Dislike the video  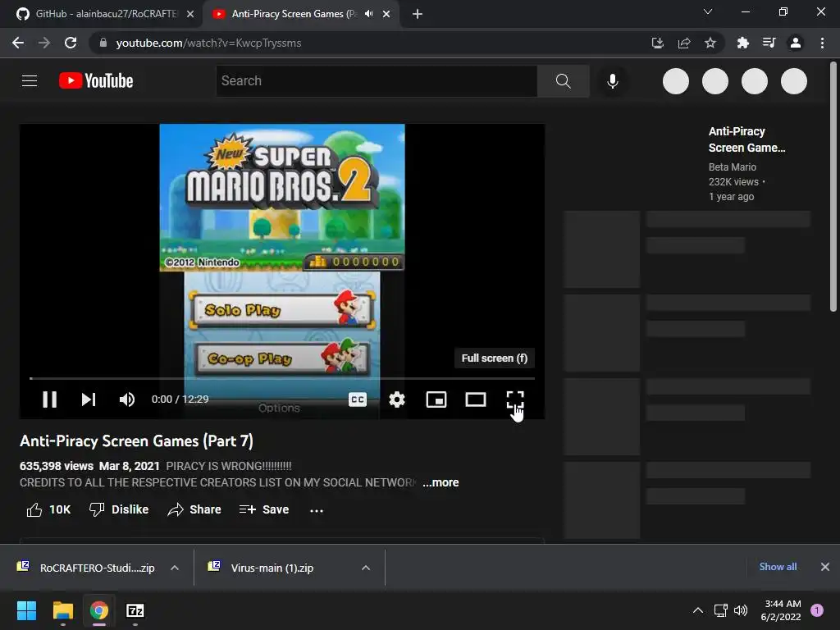tap(119, 509)
